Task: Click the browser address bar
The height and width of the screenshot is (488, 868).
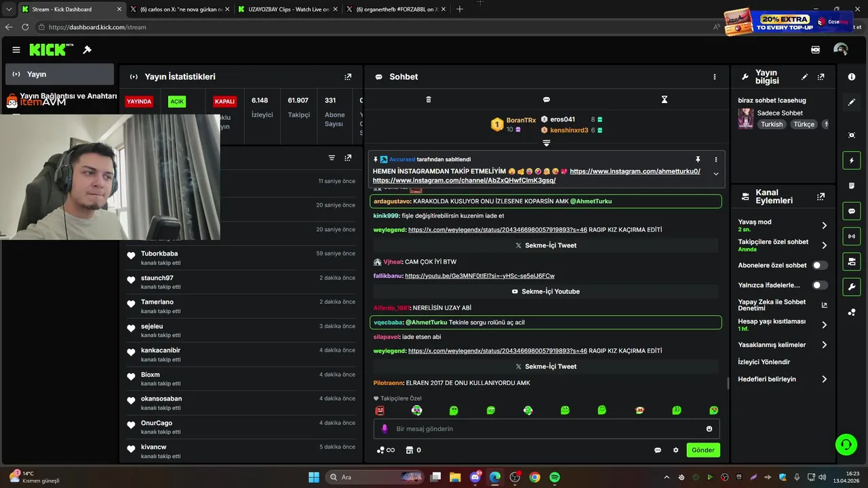Action: [373, 27]
